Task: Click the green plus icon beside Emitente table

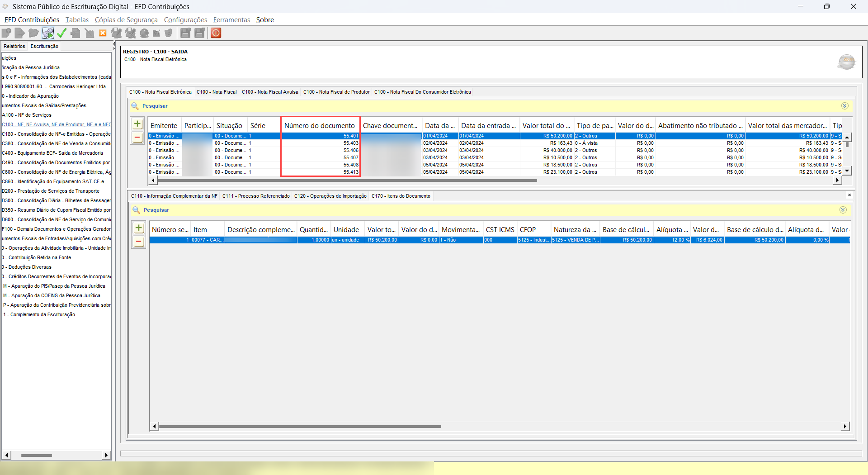Action: (x=137, y=124)
